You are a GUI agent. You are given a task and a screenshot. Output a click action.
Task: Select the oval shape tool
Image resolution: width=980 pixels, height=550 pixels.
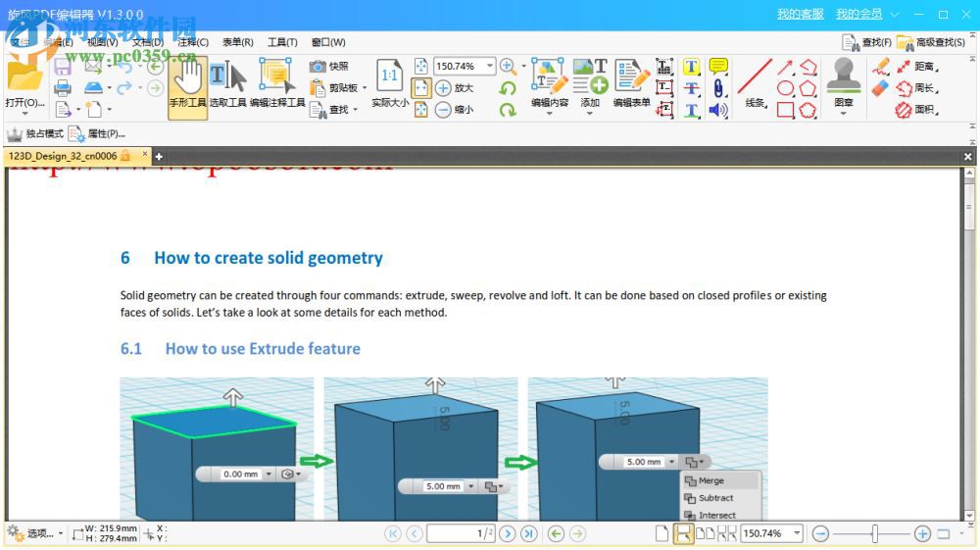click(x=785, y=89)
